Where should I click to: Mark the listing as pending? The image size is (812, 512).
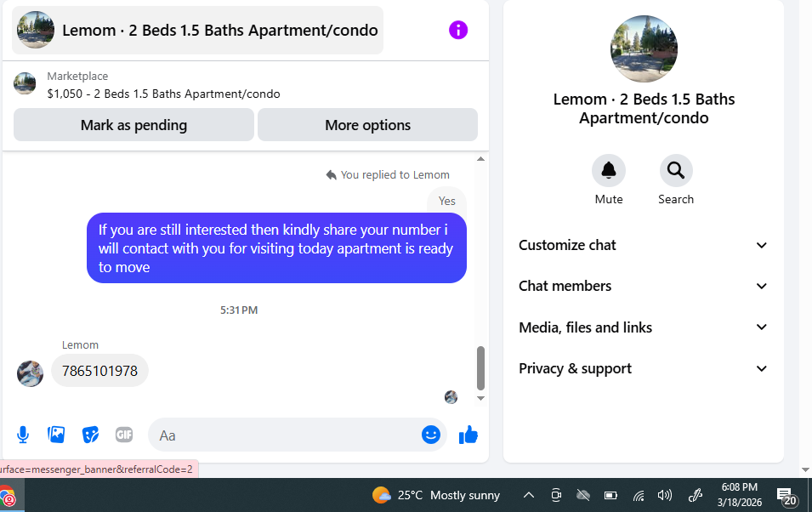tap(133, 125)
